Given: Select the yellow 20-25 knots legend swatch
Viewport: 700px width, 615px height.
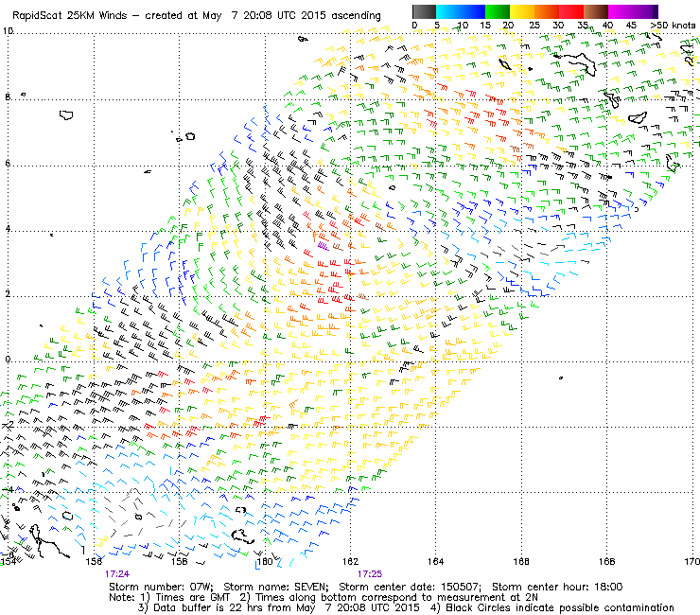Looking at the screenshot, I should (x=522, y=11).
